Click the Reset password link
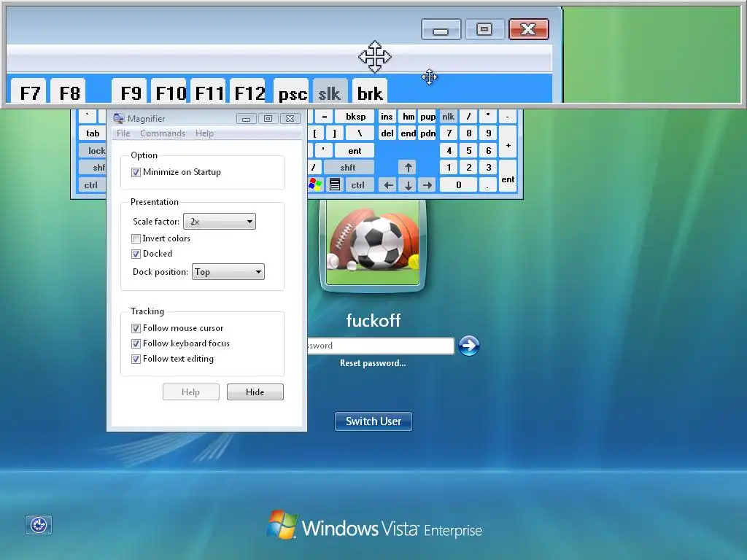This screenshot has height=560, width=747. (x=373, y=363)
